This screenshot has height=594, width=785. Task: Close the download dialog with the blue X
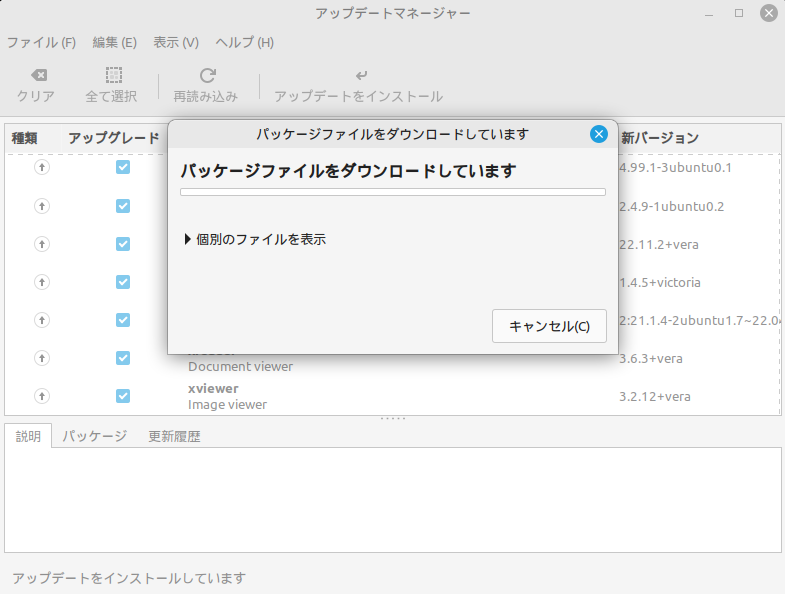click(598, 134)
